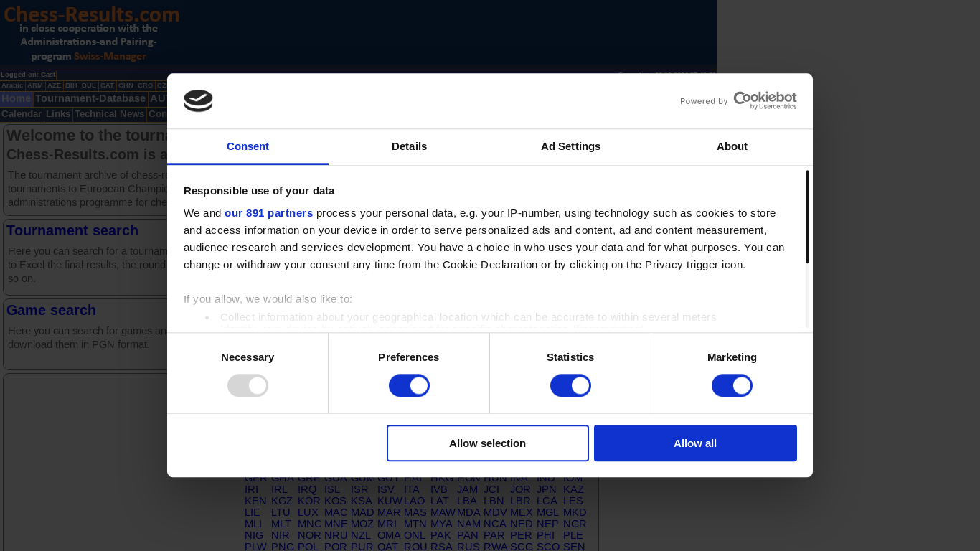Open the ISR federation link

click(359, 489)
